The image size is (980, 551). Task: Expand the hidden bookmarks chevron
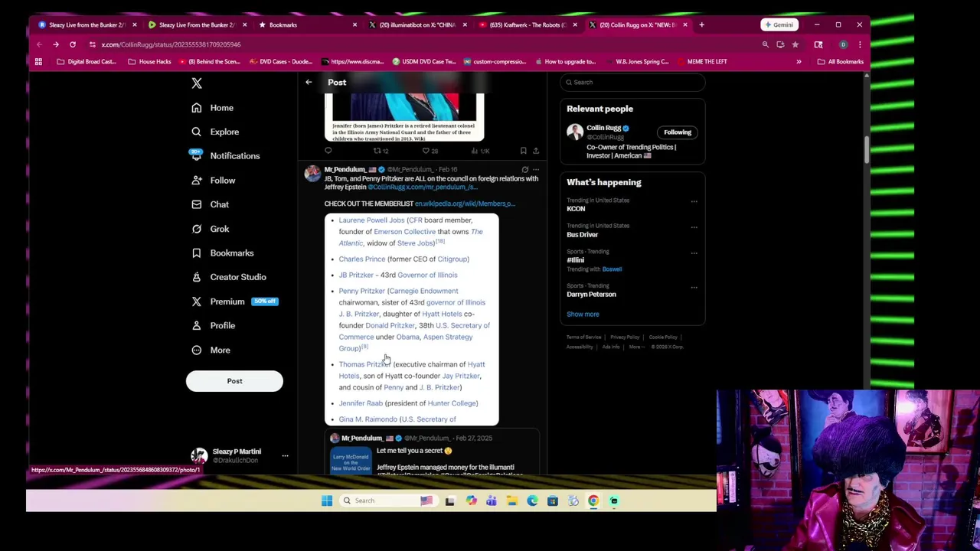coord(799,62)
